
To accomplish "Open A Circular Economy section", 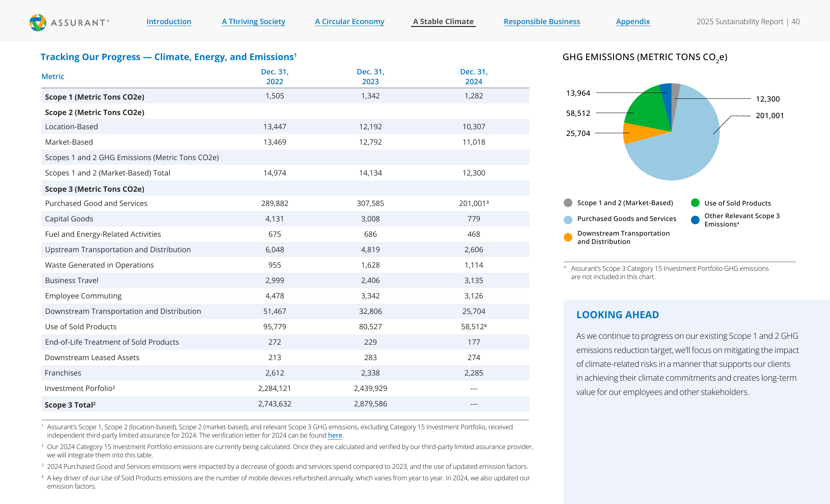I will click(349, 21).
